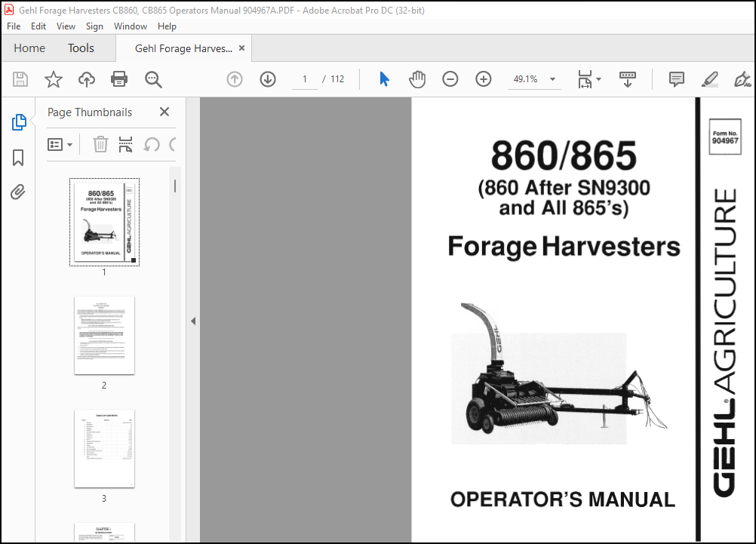The width and height of the screenshot is (756, 544).
Task: Rotate page counterclockwise in thumbnails panel
Action: click(x=152, y=144)
